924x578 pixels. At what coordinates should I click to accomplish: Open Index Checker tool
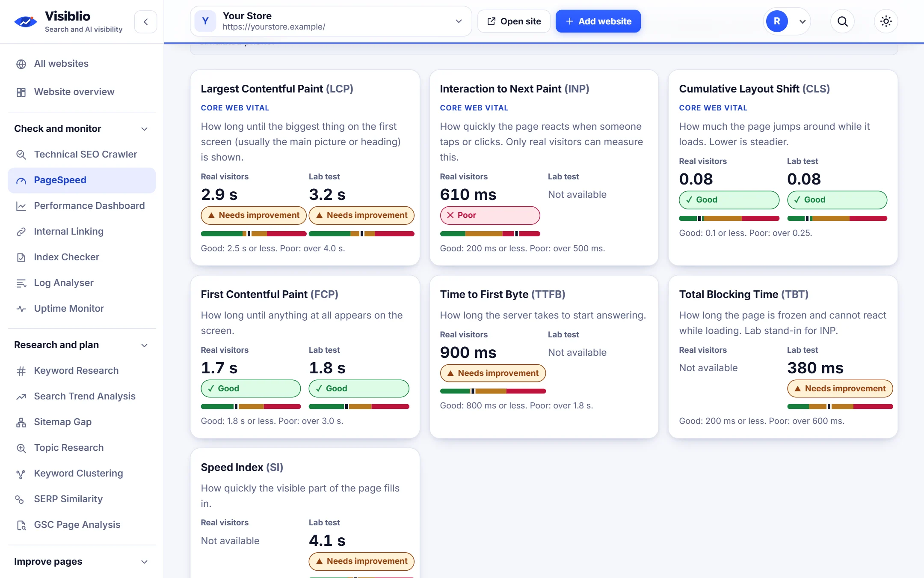[82, 257]
